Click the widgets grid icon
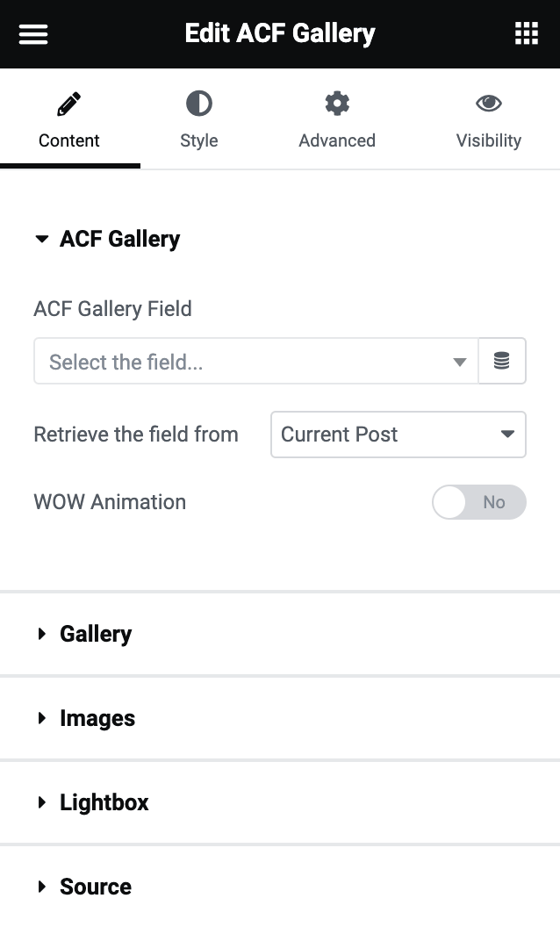 pos(527,33)
